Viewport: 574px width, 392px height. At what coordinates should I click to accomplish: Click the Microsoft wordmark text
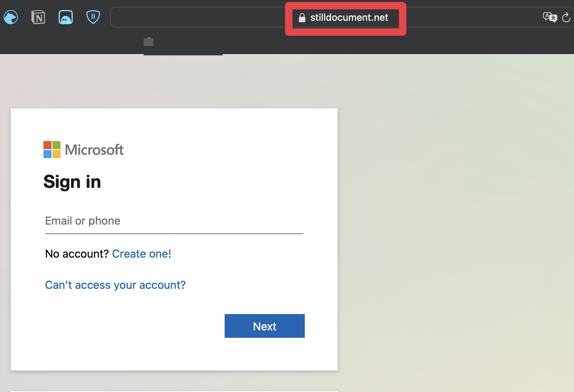coord(94,150)
